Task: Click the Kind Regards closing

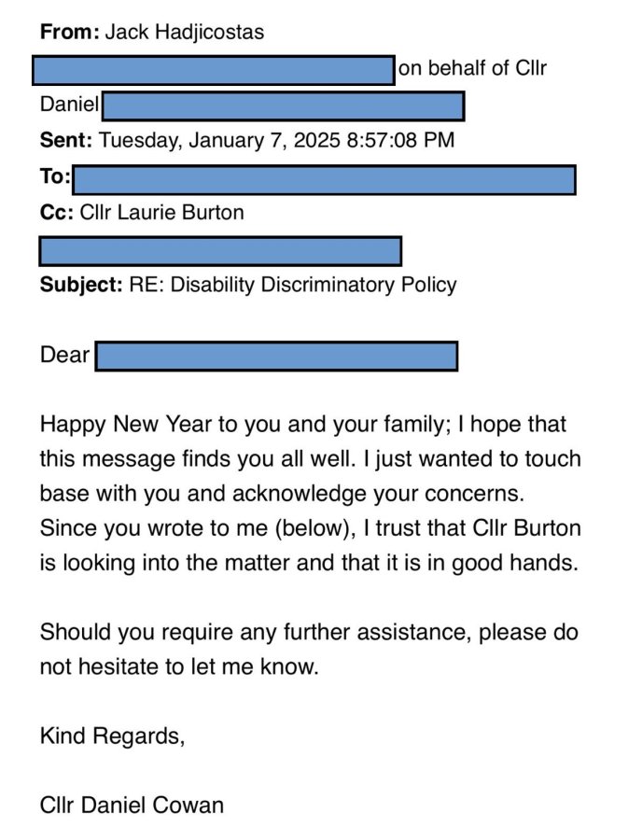Action: point(112,736)
